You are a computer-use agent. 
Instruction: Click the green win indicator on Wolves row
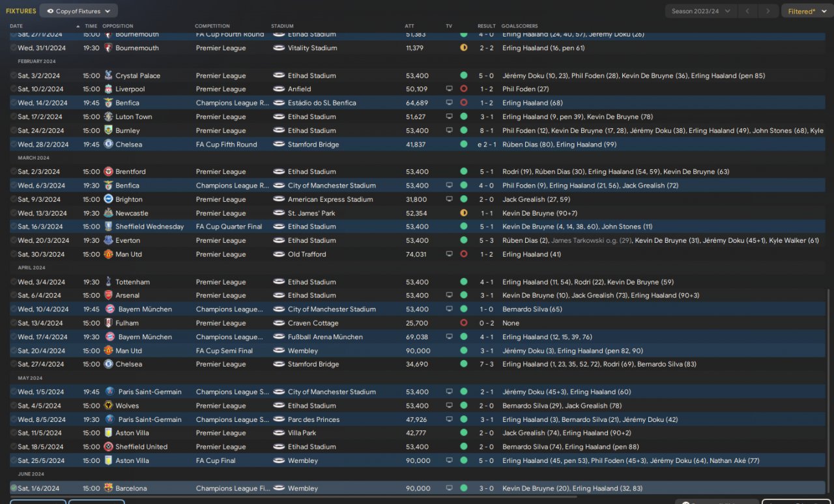[464, 406]
